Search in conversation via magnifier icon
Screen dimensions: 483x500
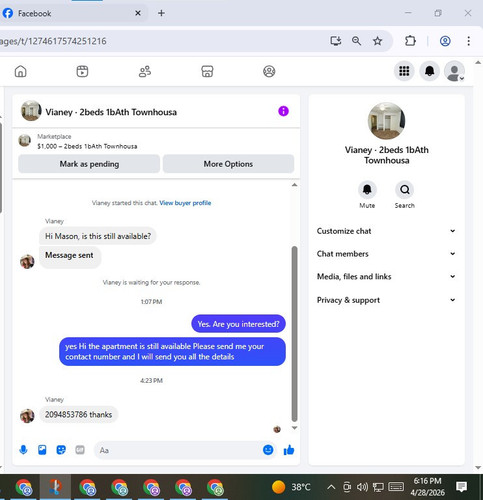tap(405, 190)
